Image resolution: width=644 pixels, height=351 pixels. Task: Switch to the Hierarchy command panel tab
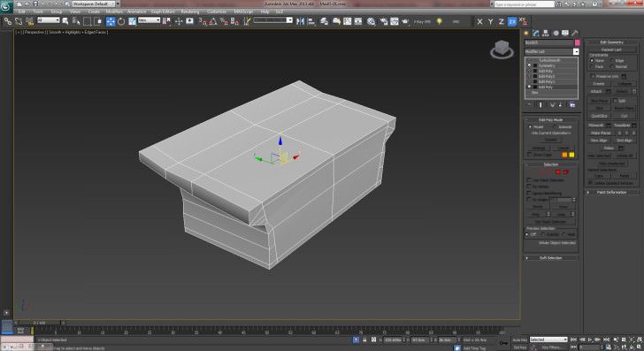pyautogui.click(x=546, y=34)
